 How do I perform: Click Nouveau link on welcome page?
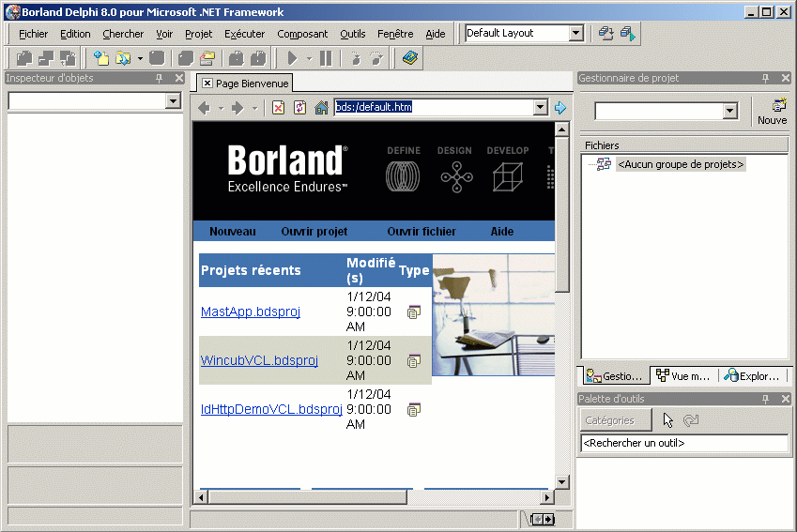tap(233, 231)
